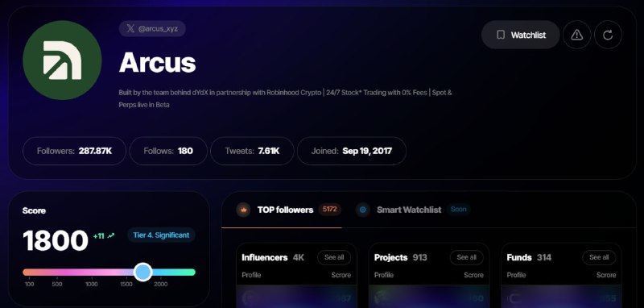Select the TOP followers tab
This screenshot has width=644, height=308.
click(x=285, y=210)
